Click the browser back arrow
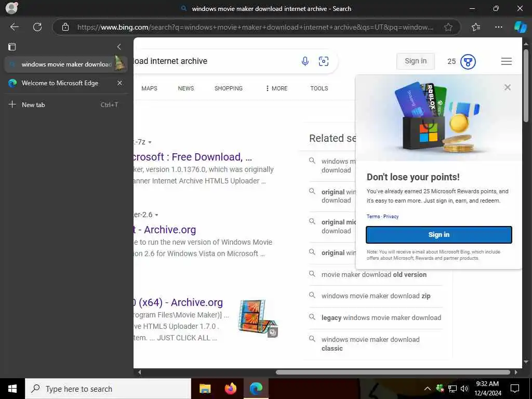 point(14,27)
